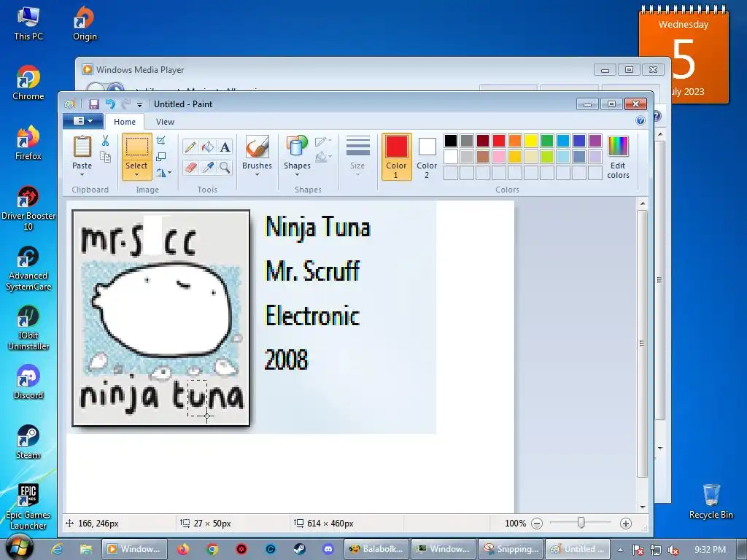
Task: Expand the Paste dropdown arrow
Action: coord(82,174)
